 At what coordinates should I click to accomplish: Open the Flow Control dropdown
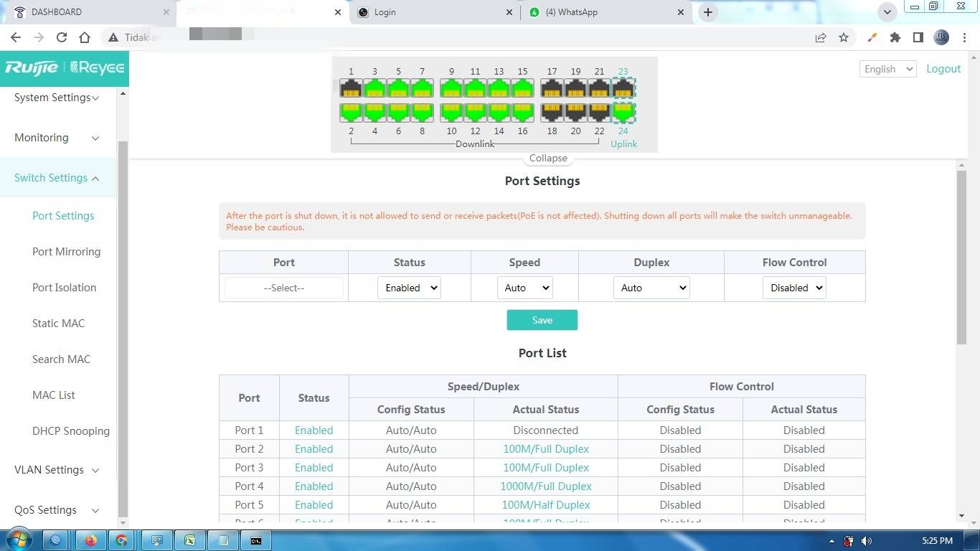pyautogui.click(x=793, y=288)
